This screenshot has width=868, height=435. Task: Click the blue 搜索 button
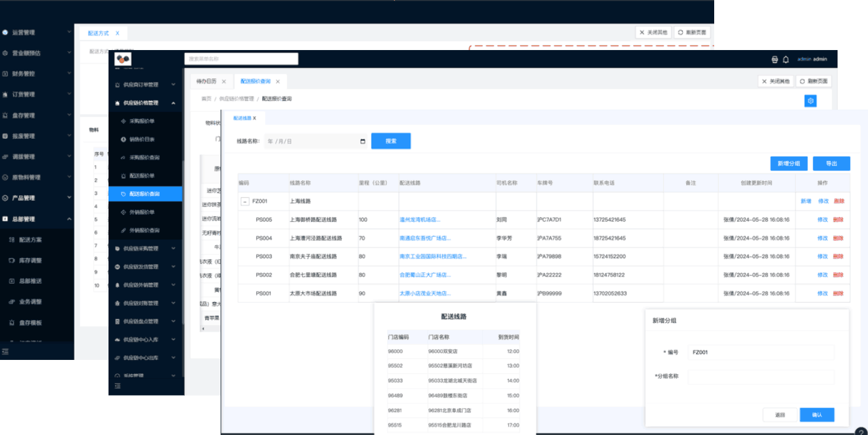click(390, 141)
